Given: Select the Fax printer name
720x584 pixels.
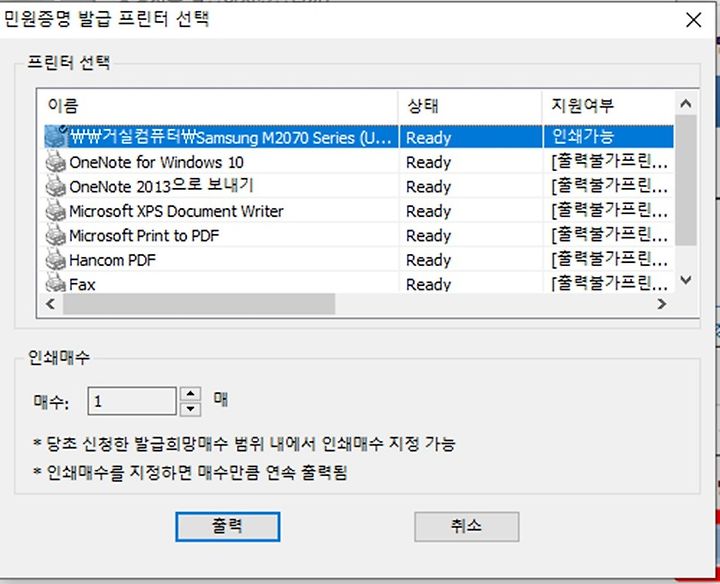Looking at the screenshot, I should (x=82, y=284).
